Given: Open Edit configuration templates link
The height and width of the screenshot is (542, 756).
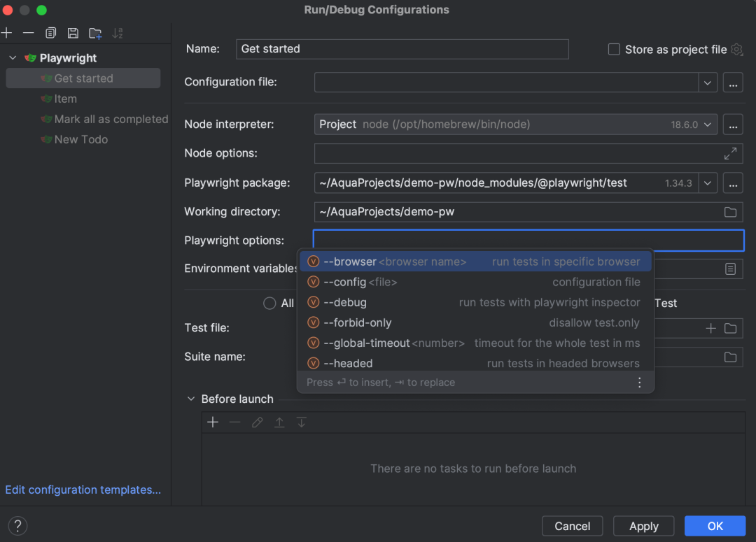Looking at the screenshot, I should (83, 490).
